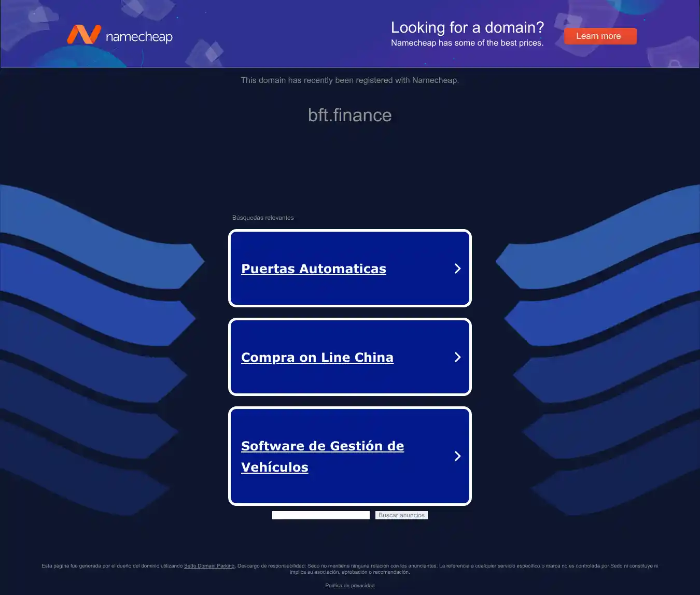Open the Sedo Domain Parking link
700x595 pixels.
tap(209, 566)
